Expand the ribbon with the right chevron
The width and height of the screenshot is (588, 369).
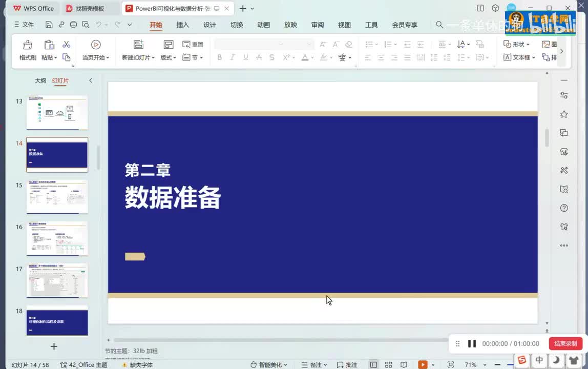pos(561,51)
